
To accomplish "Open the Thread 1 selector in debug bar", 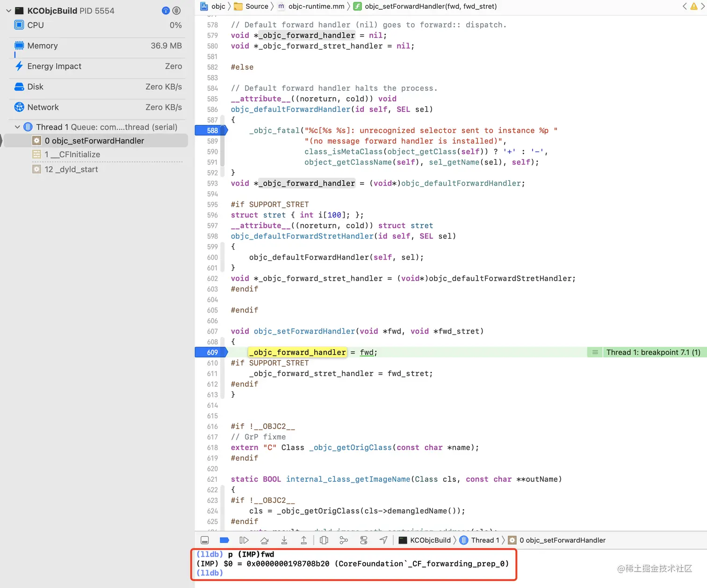I will tap(479, 540).
